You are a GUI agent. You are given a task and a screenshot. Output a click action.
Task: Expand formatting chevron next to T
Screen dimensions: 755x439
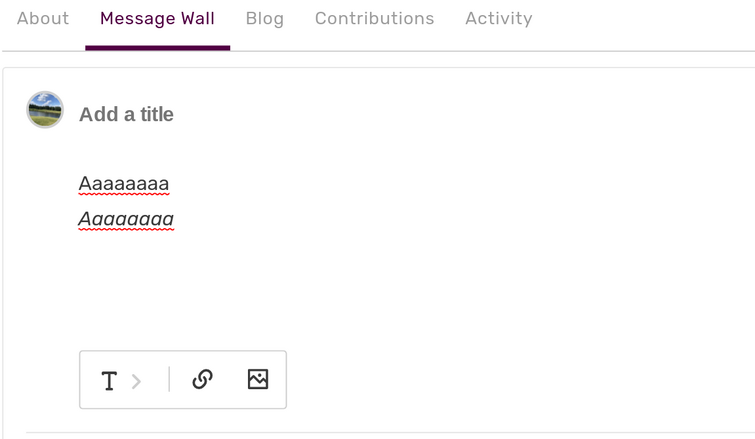click(x=136, y=381)
